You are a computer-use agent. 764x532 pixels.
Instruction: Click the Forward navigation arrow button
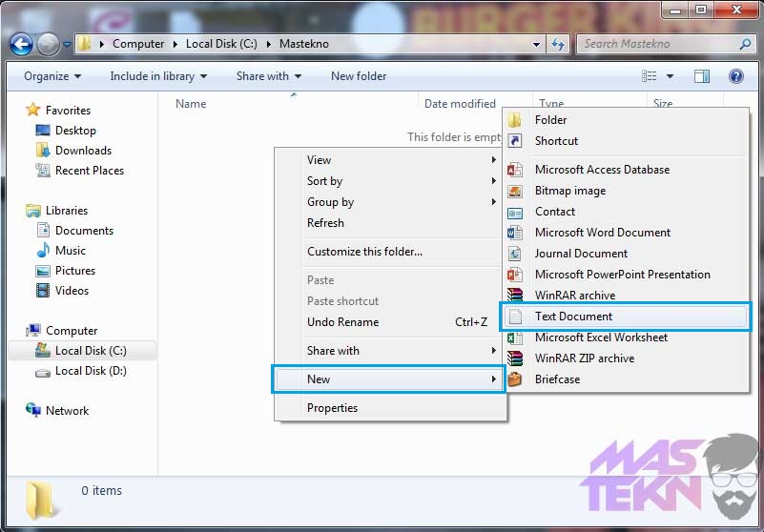pos(48,44)
